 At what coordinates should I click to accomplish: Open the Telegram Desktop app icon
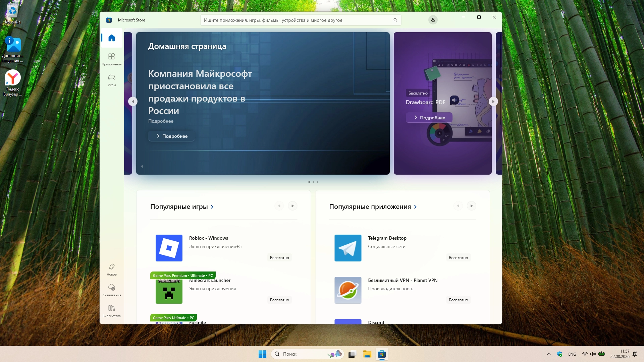point(348,248)
